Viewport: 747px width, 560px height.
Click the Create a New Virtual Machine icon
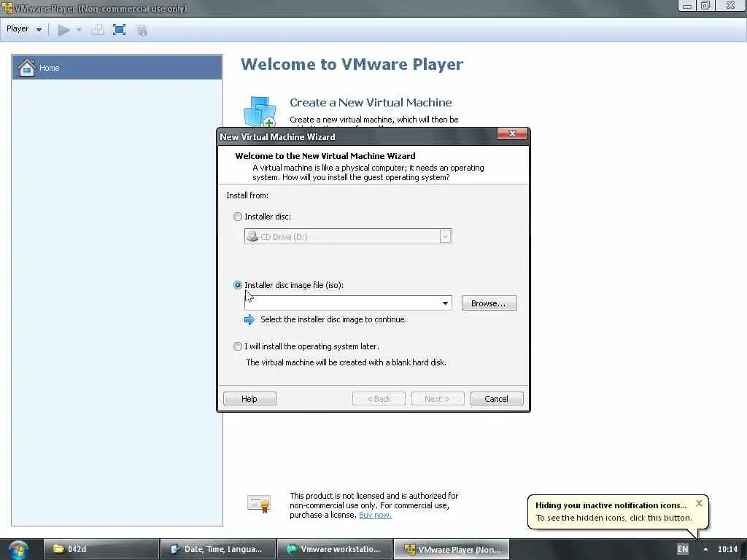pos(260,112)
